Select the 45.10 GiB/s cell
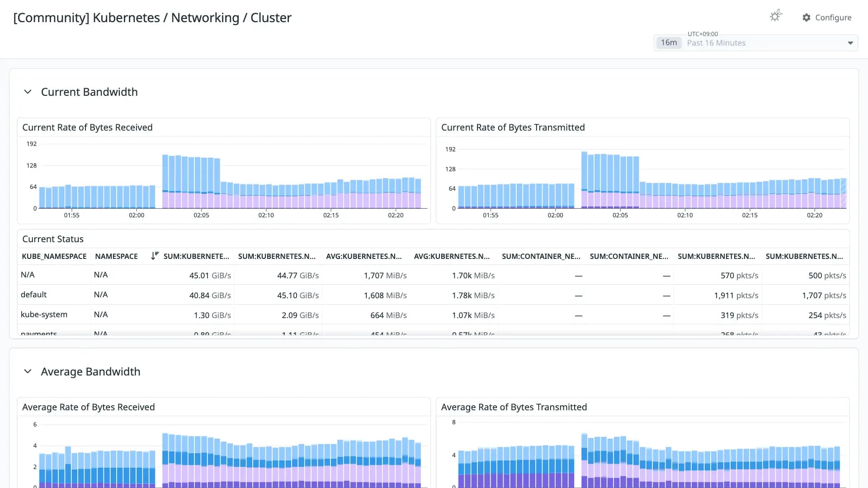 298,296
